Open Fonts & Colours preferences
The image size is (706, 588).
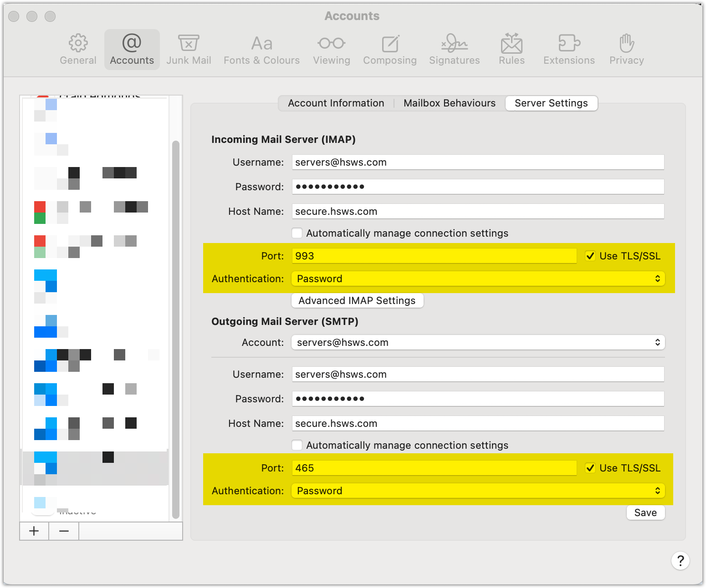coord(261,49)
